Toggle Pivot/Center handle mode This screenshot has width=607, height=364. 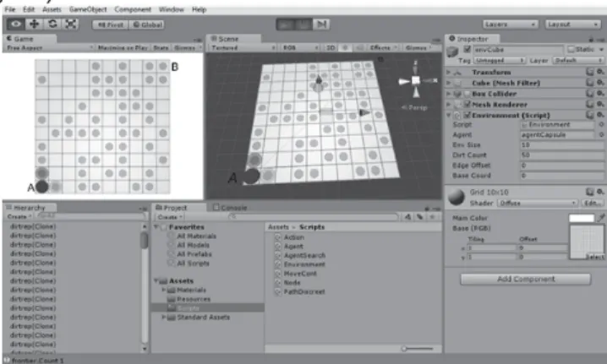point(111,24)
